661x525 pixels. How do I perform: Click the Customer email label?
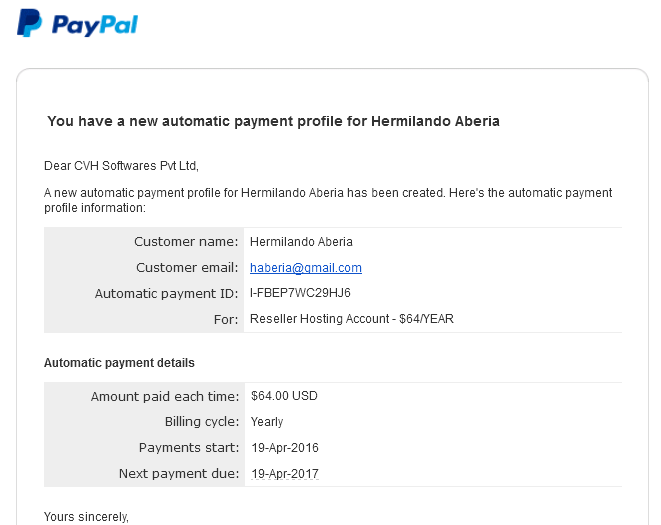pyautogui.click(x=187, y=267)
